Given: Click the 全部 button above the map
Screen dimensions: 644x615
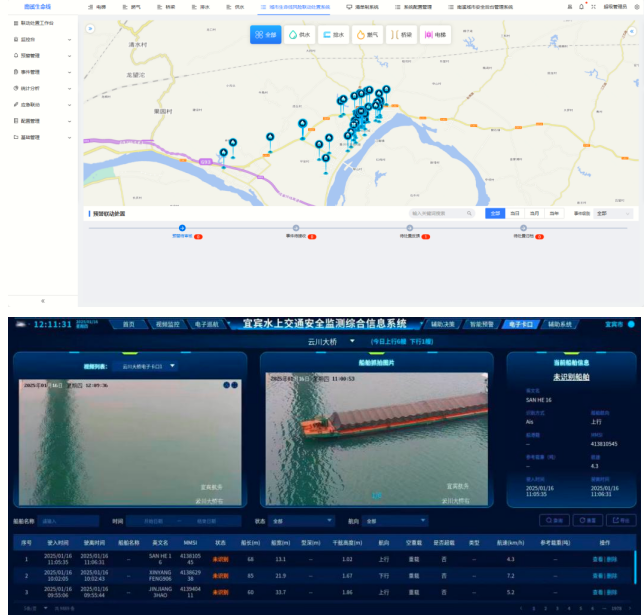Looking at the screenshot, I should pyautogui.click(x=265, y=35).
